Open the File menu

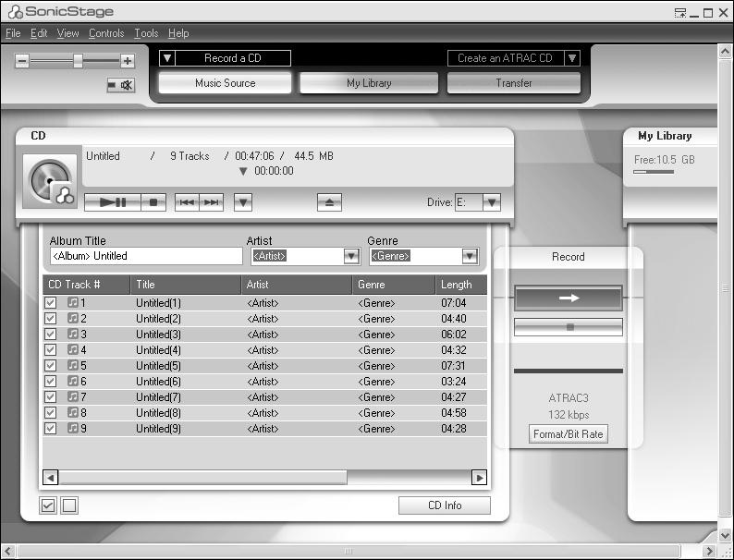click(x=13, y=33)
